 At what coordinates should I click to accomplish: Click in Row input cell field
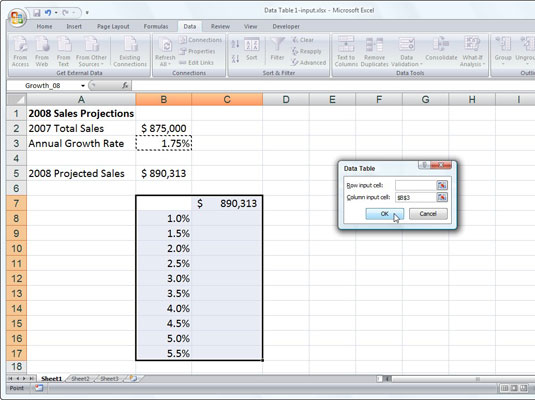click(x=416, y=185)
